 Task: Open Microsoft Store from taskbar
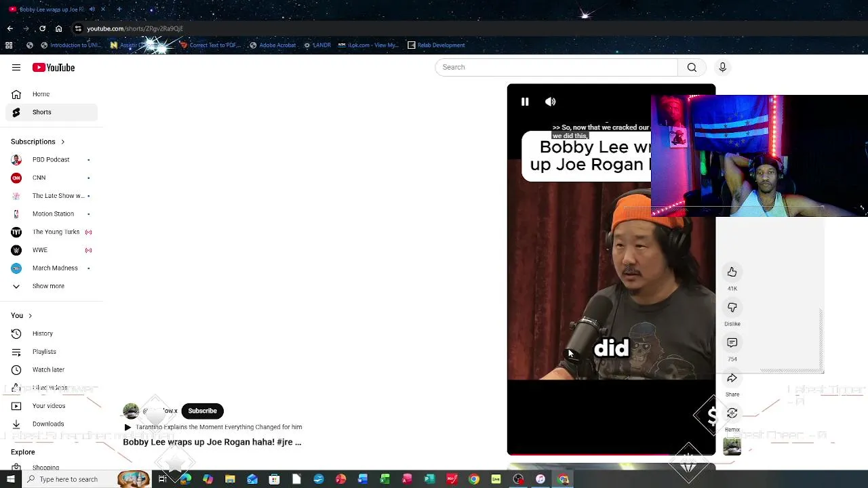coord(274,479)
